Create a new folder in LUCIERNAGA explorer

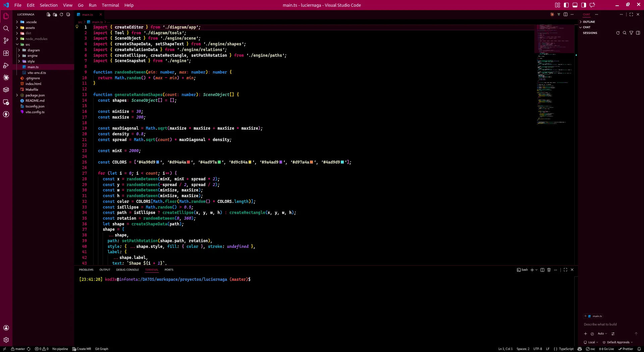coord(55,14)
